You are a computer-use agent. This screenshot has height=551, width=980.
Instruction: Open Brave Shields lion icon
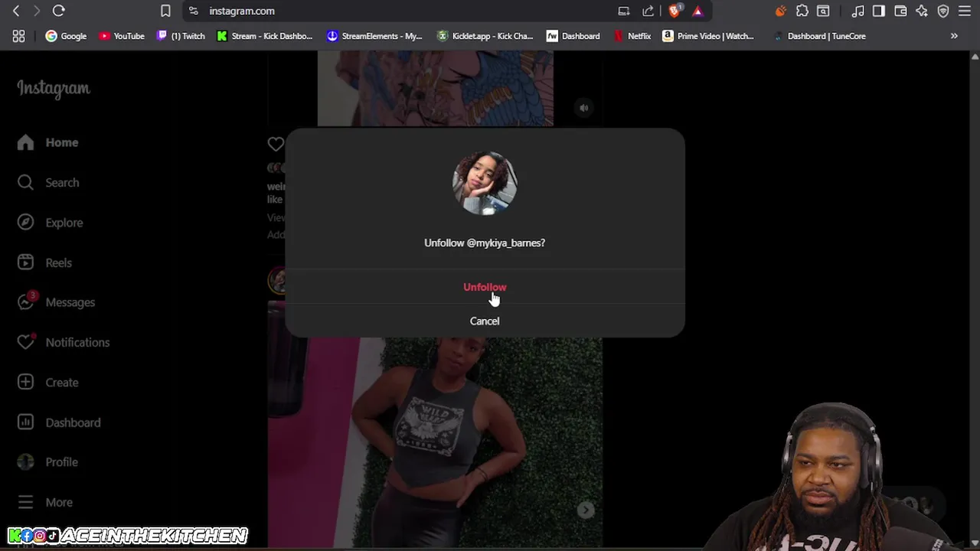coord(675,11)
